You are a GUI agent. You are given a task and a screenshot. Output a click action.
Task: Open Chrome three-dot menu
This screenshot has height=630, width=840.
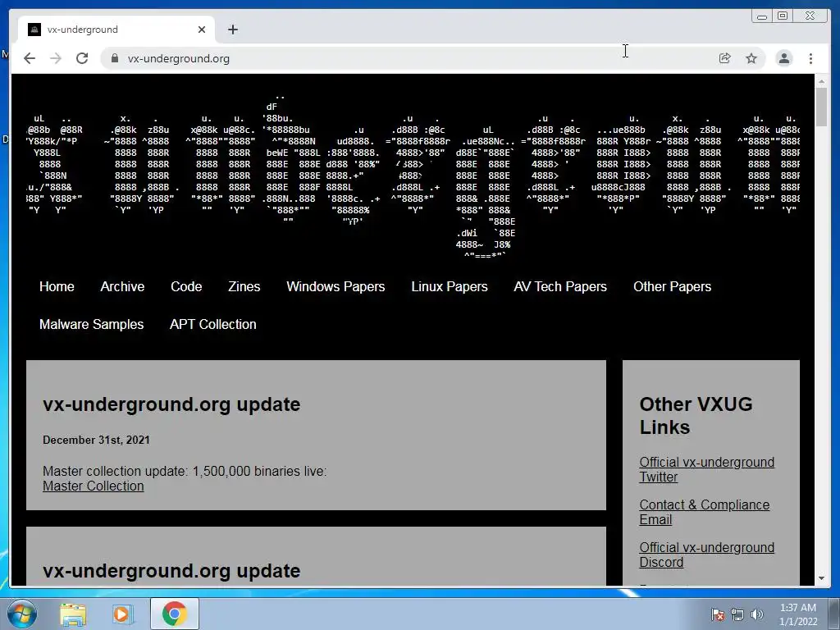coord(810,58)
